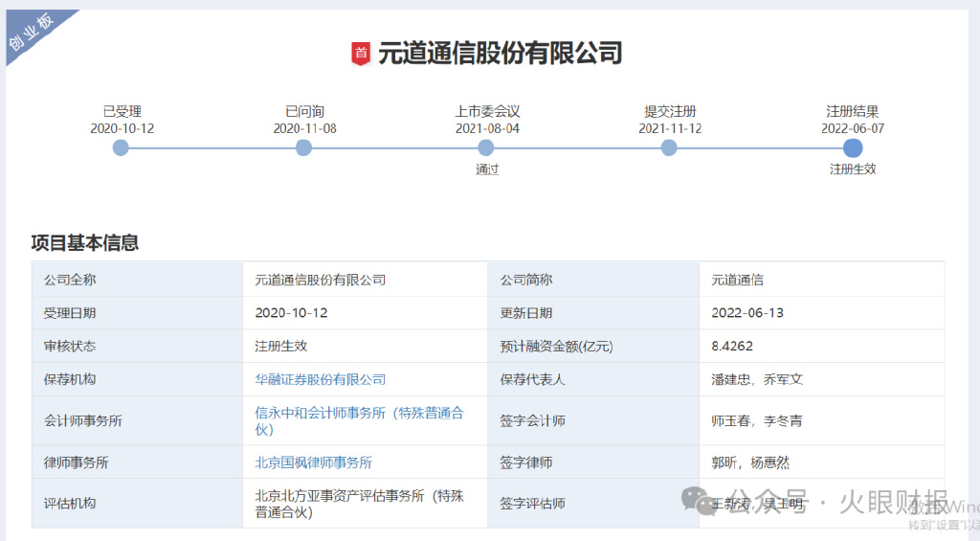Click the 保荐机构 label cell
This screenshot has height=541, width=980.
click(x=138, y=379)
